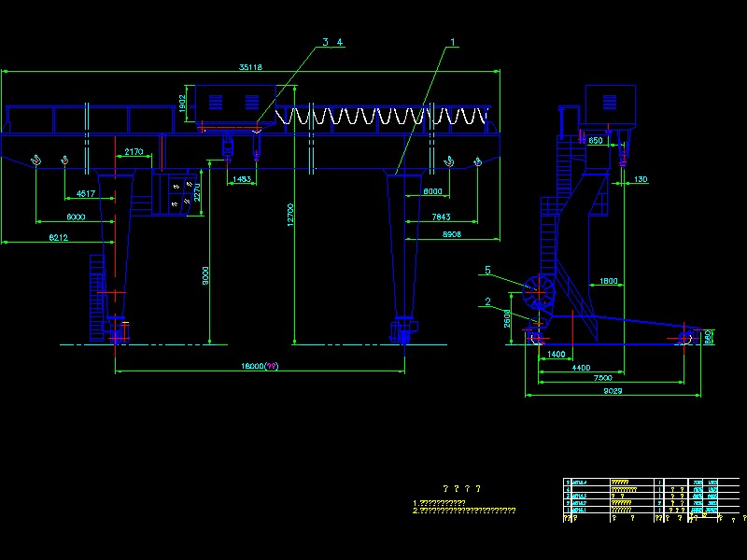747x560 pixels.
Task: Click the vertical 2270 dimension
Action: click(x=197, y=192)
